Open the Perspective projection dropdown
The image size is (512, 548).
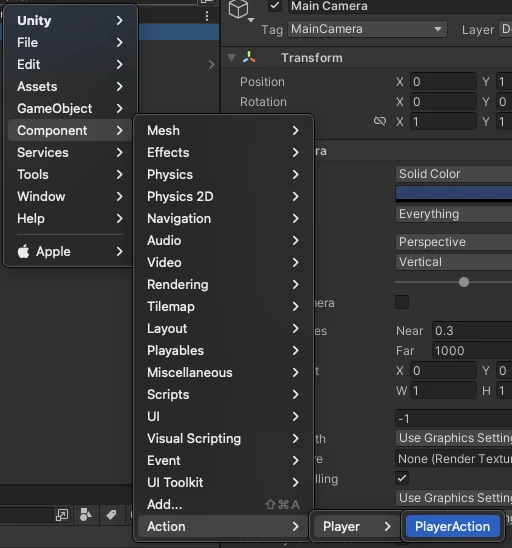click(x=454, y=242)
